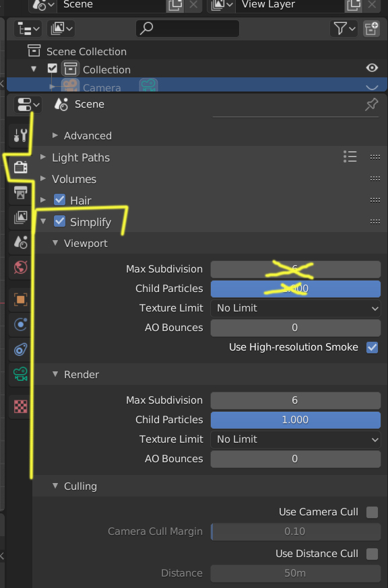Click the View Layer name field

pos(290,5)
